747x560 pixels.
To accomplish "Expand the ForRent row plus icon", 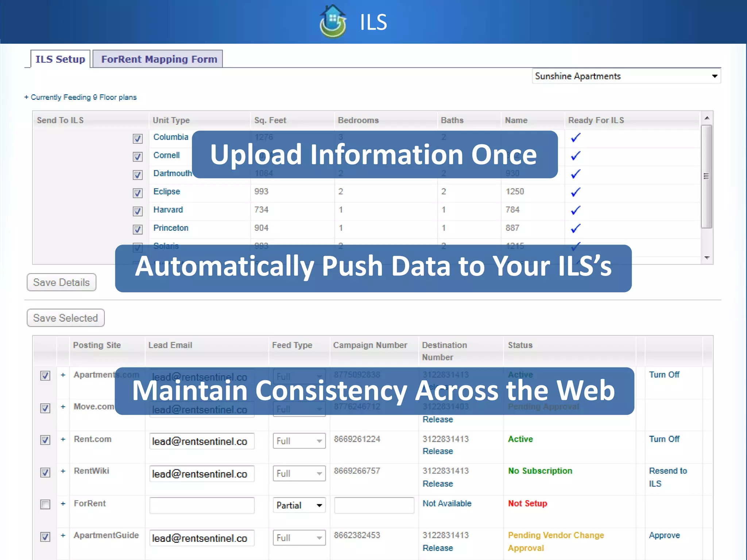I will (x=63, y=503).
